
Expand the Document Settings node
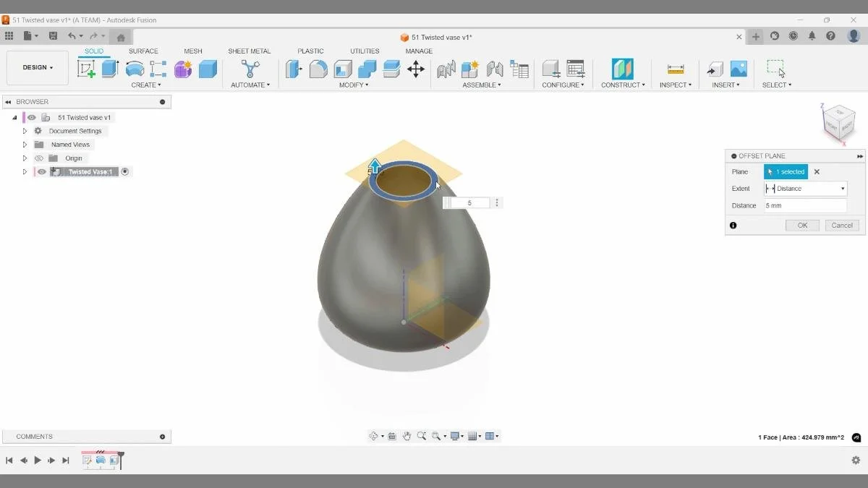(x=25, y=131)
